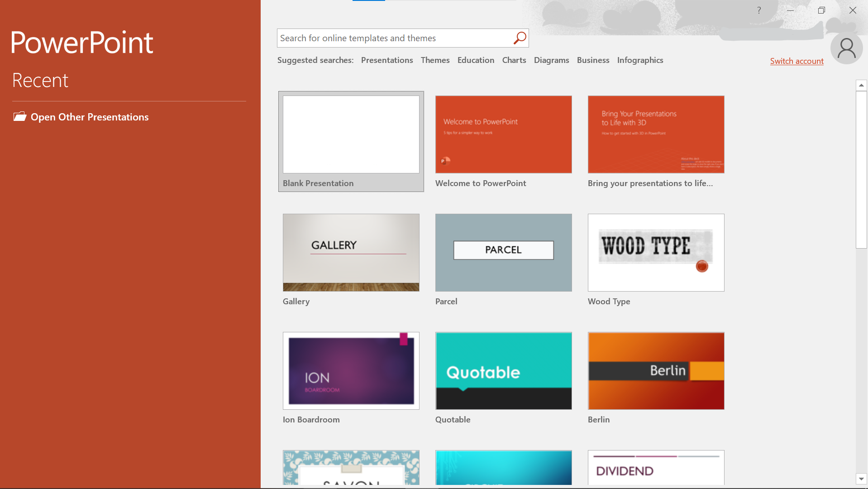Click the 'Bring your presentations to life...' caption

tap(650, 183)
